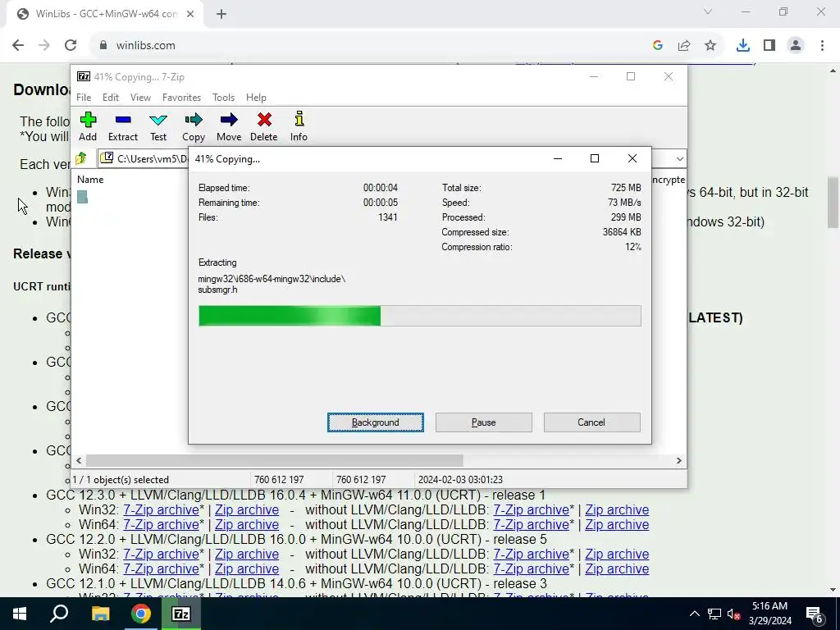This screenshot has width=840, height=630.
Task: Open the Help menu in 7-Zip
Action: (256, 98)
